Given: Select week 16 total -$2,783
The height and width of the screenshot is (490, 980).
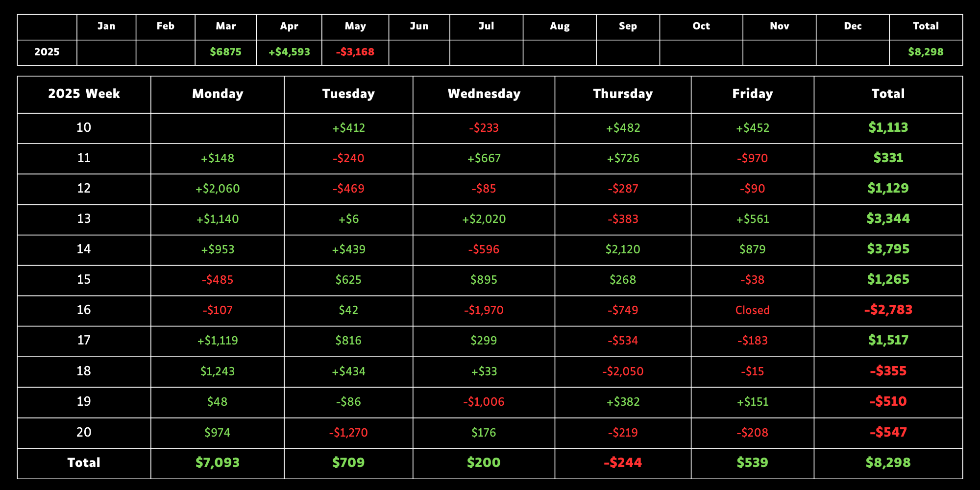Looking at the screenshot, I should [x=888, y=310].
